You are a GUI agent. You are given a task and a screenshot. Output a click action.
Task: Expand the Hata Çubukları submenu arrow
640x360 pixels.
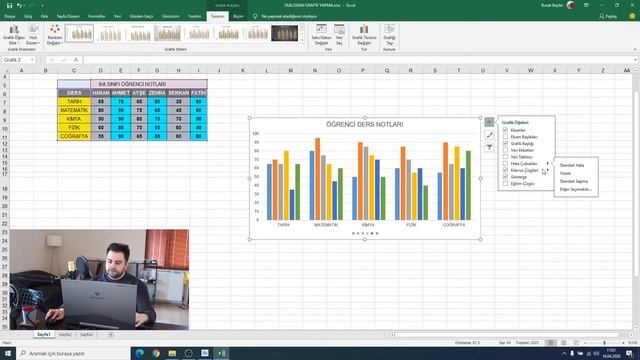548,163
